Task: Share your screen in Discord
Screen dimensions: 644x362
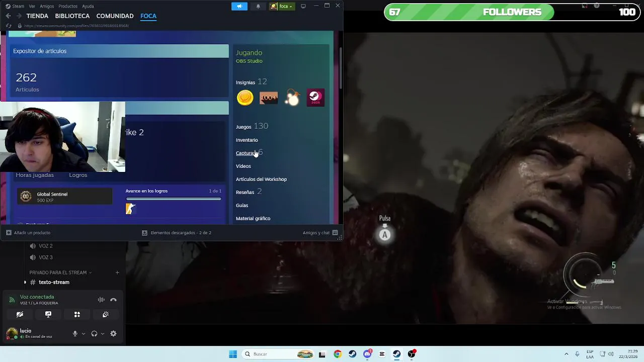Action: point(48,314)
